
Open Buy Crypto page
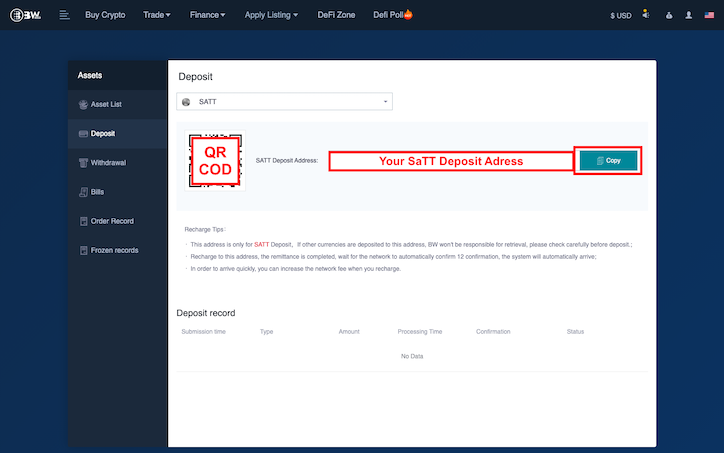coord(105,15)
